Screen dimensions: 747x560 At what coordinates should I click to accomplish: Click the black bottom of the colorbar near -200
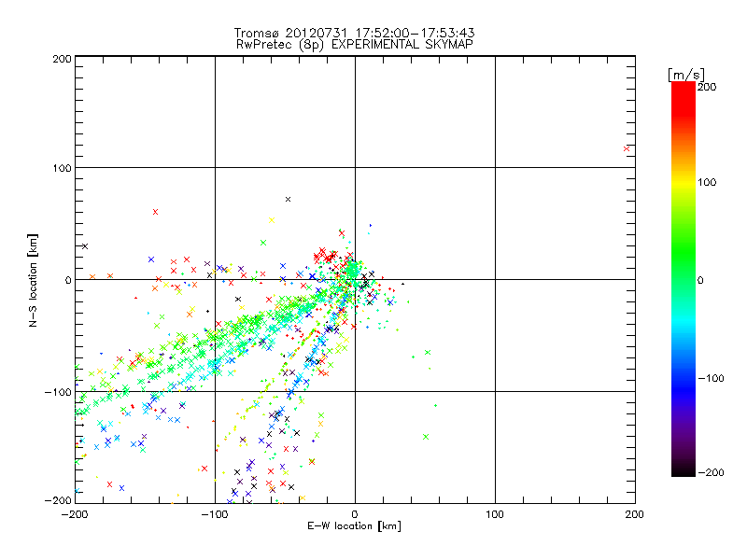684,471
